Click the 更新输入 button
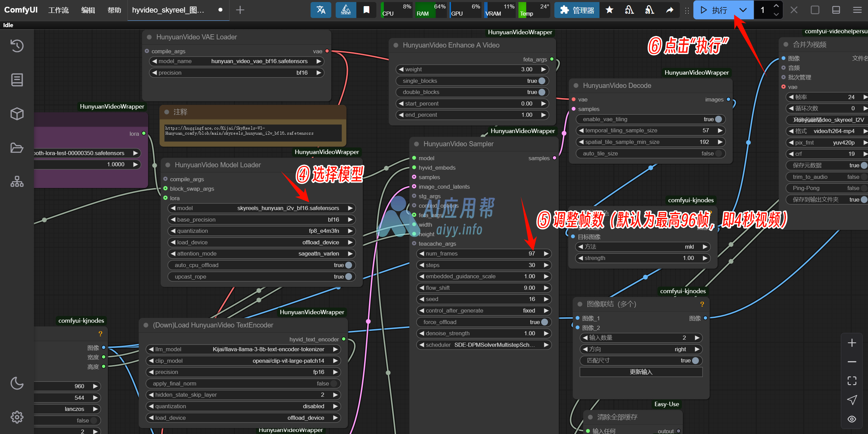This screenshot has height=434, width=868. click(641, 372)
